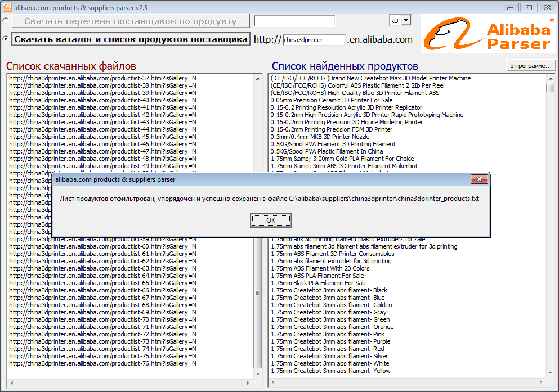This screenshot has width=559, height=392.
Task: Click the downloaded files vertical scrollbar thumb
Action: click(257, 293)
